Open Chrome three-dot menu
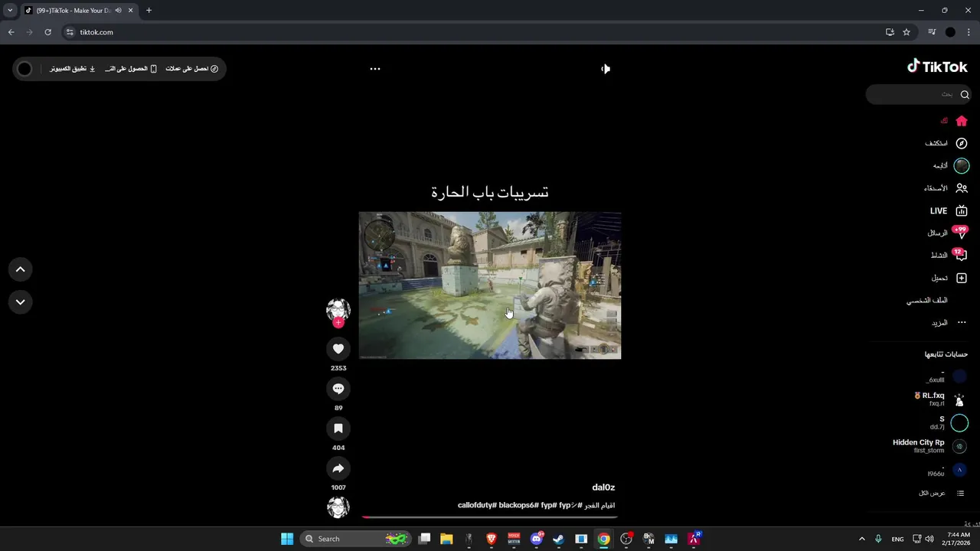This screenshot has width=980, height=551. tap(969, 32)
